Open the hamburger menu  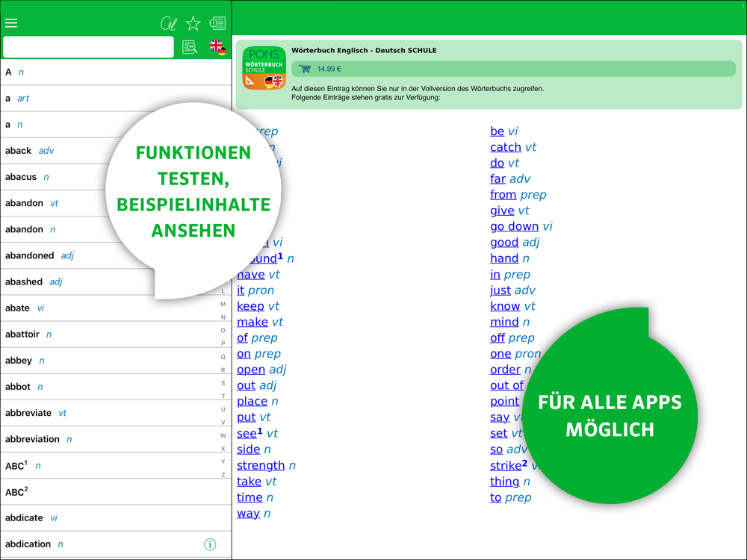click(11, 23)
